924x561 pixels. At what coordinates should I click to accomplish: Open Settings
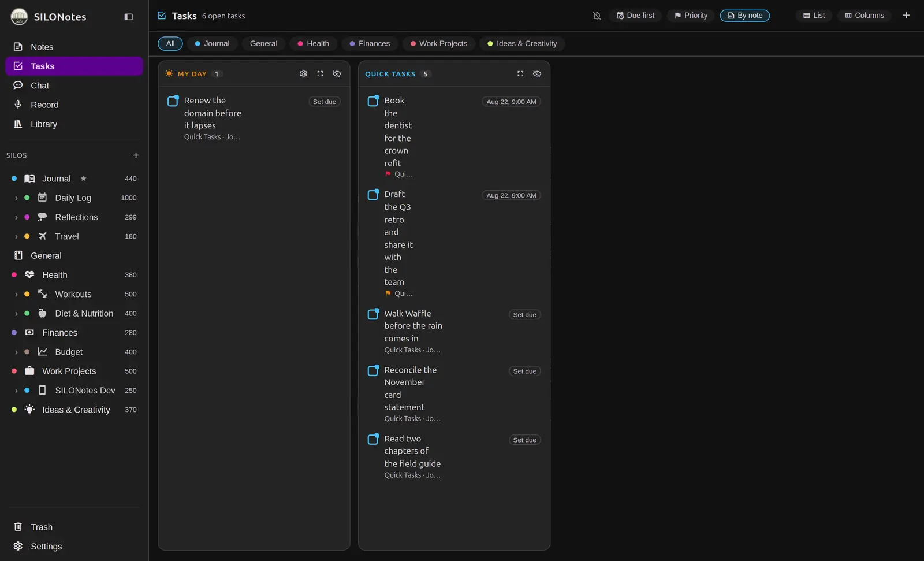click(x=74, y=547)
